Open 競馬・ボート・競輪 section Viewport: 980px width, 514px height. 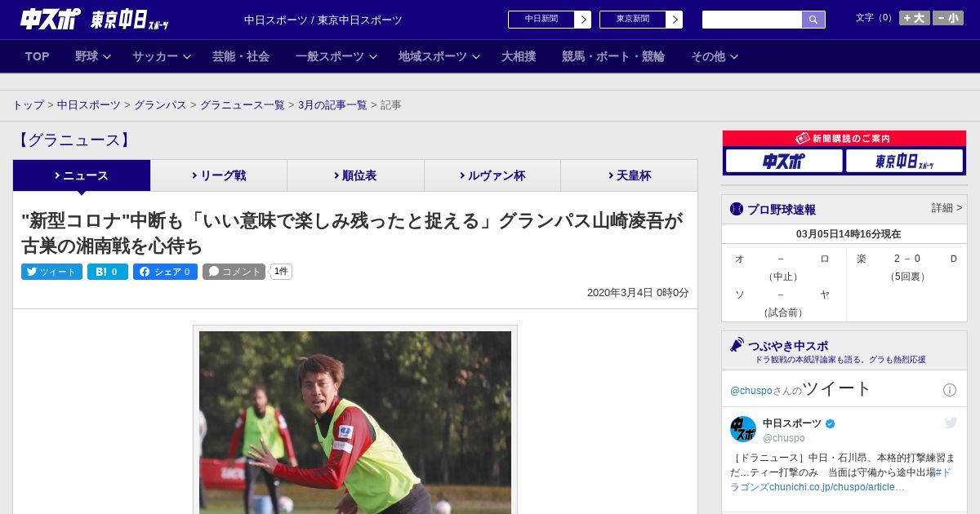click(x=613, y=56)
